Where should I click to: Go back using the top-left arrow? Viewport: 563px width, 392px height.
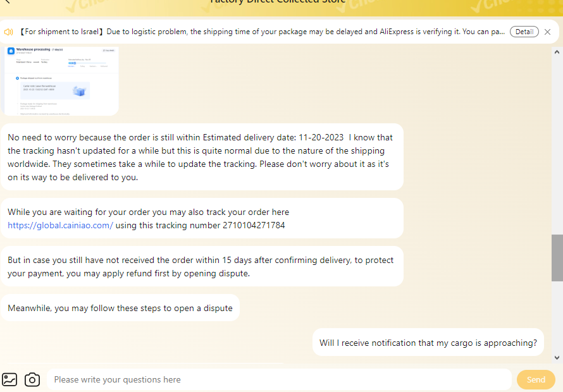click(x=7, y=2)
